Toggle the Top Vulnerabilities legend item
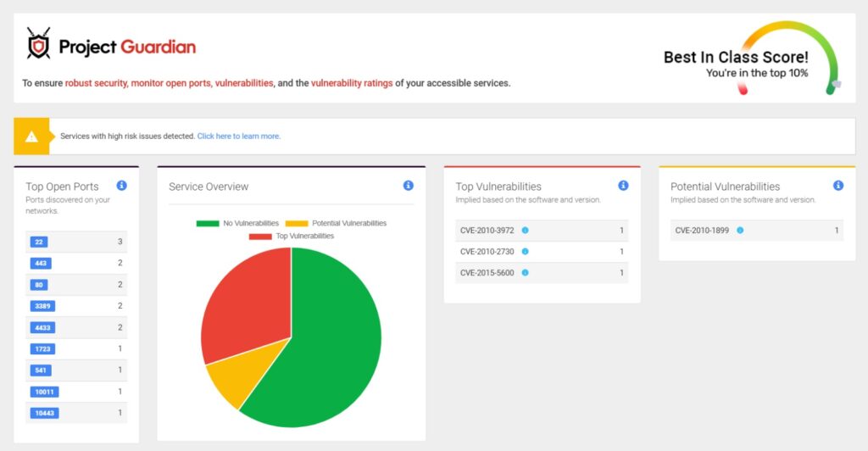Screen dimensions: 868x451 pyautogui.click(x=291, y=237)
